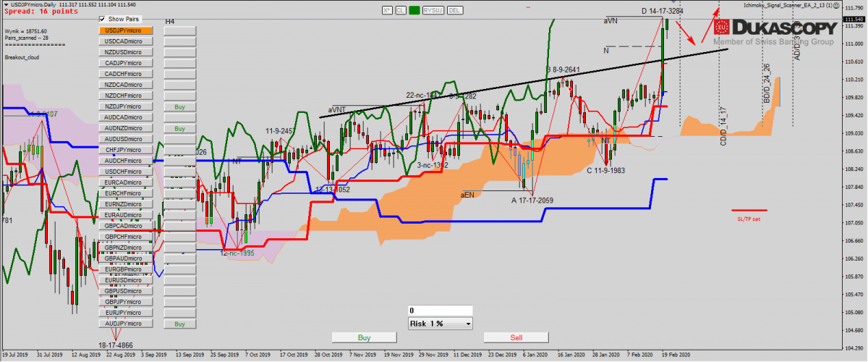The image size is (868, 362).
Task: Select the EURGBPmicro pair button
Action: [125, 269]
